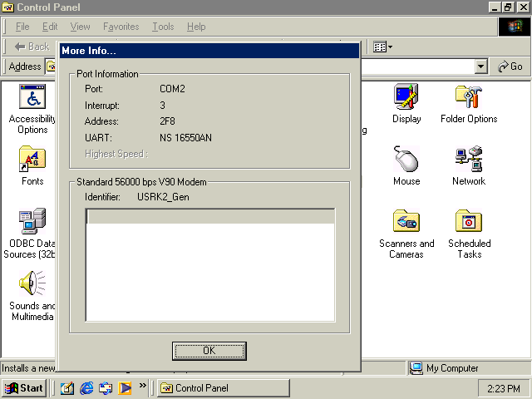Image resolution: width=532 pixels, height=399 pixels.
Task: Launch Internet Explorer from quick launch
Action: click(x=86, y=388)
